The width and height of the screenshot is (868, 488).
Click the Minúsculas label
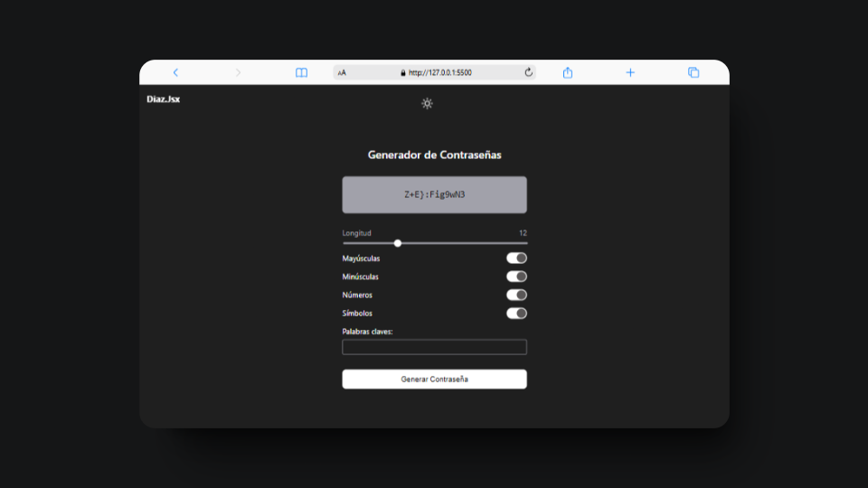pos(361,277)
